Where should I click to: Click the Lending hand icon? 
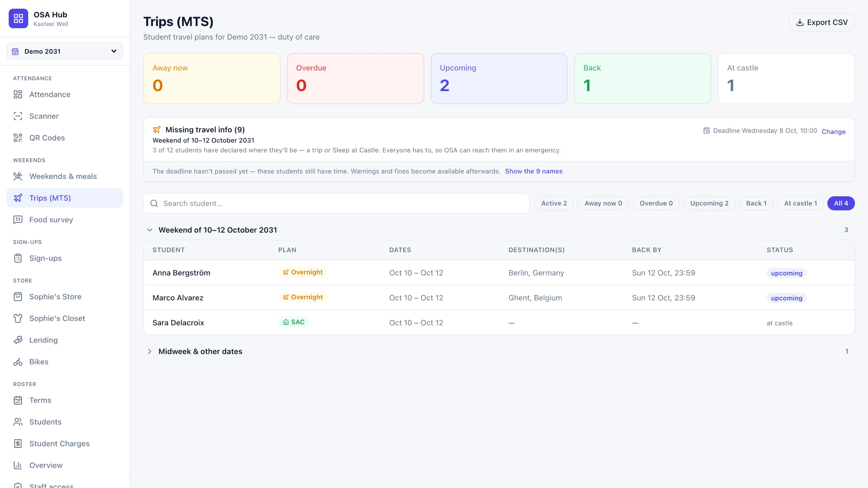(18, 340)
